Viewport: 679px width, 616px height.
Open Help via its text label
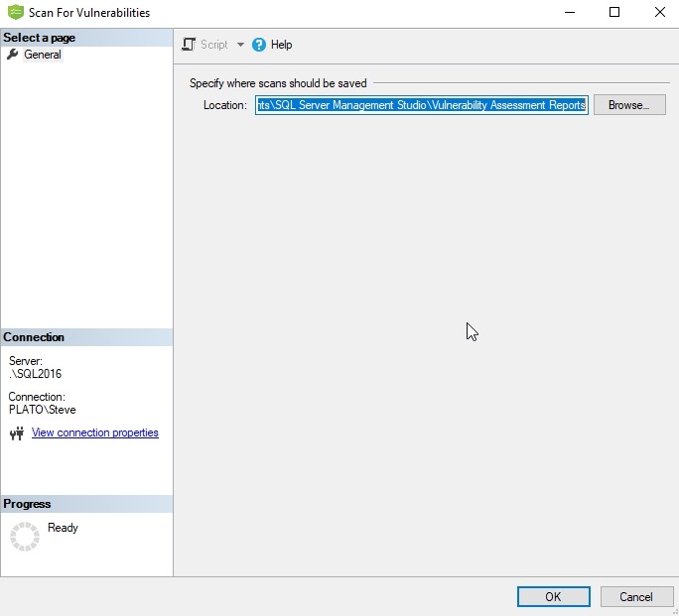pos(281,45)
